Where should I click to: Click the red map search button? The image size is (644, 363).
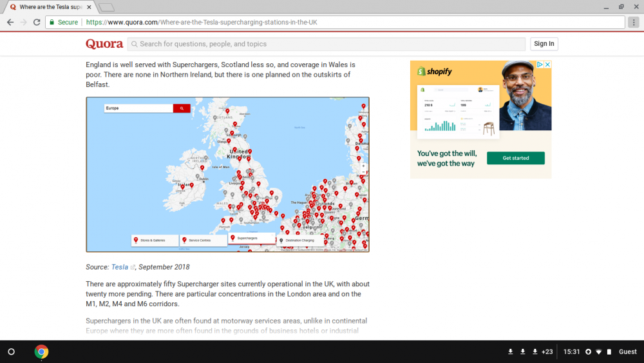tap(182, 108)
